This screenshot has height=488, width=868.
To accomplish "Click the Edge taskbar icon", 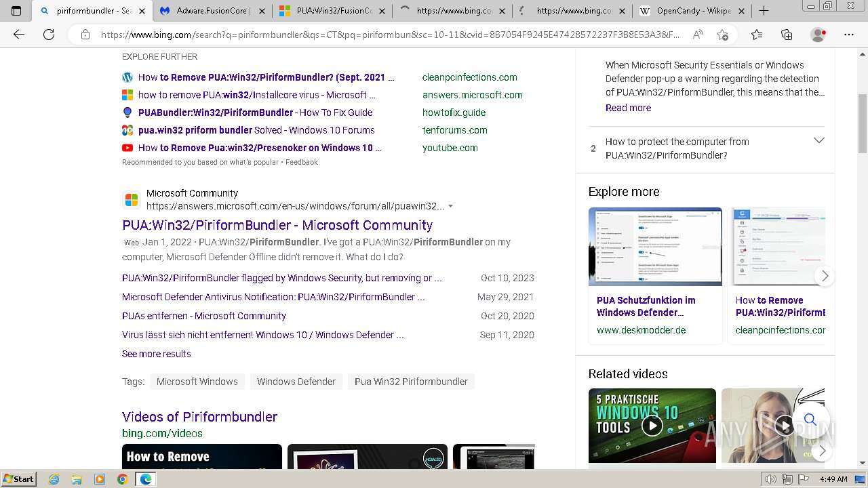I will (x=145, y=479).
